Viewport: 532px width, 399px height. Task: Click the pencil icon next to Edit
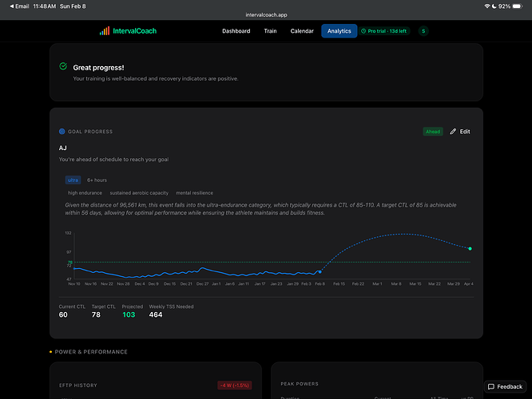[454, 132]
